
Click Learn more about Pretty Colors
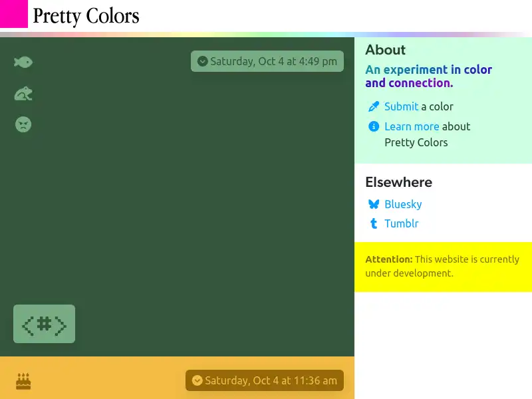coord(412,126)
